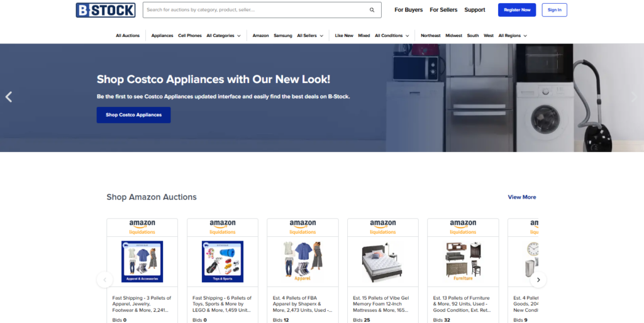Expand All Regions dropdown
The height and width of the screenshot is (323, 644).
click(513, 36)
